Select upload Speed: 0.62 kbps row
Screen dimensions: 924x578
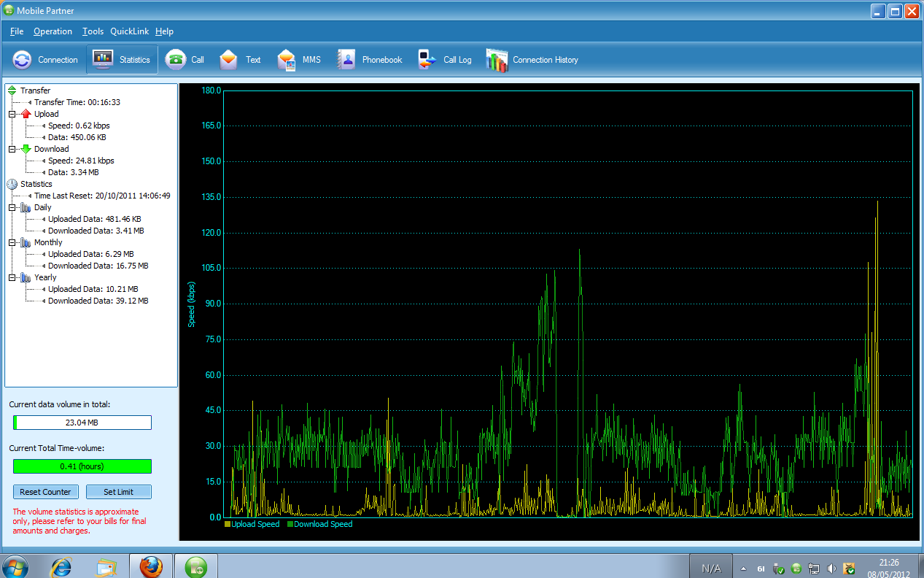click(79, 126)
